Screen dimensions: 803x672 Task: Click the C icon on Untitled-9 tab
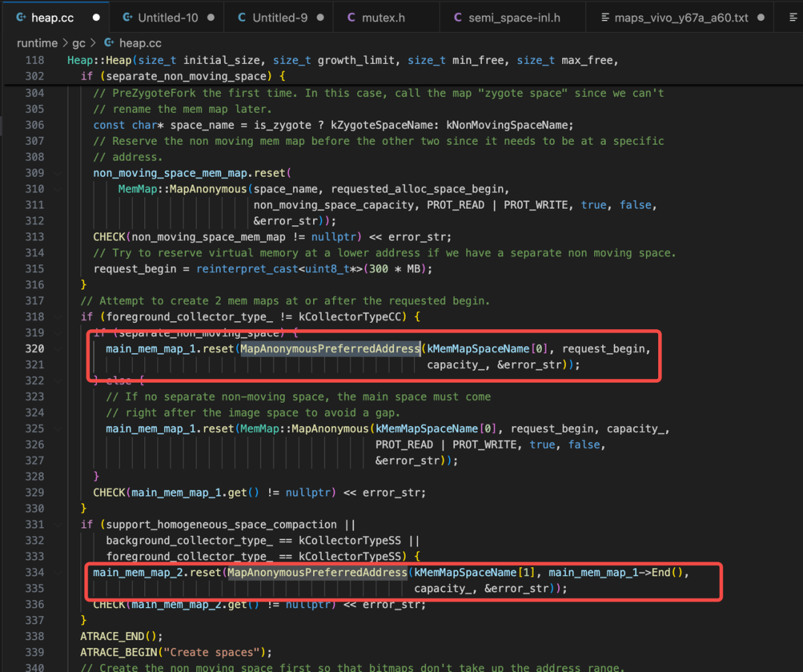(242, 17)
